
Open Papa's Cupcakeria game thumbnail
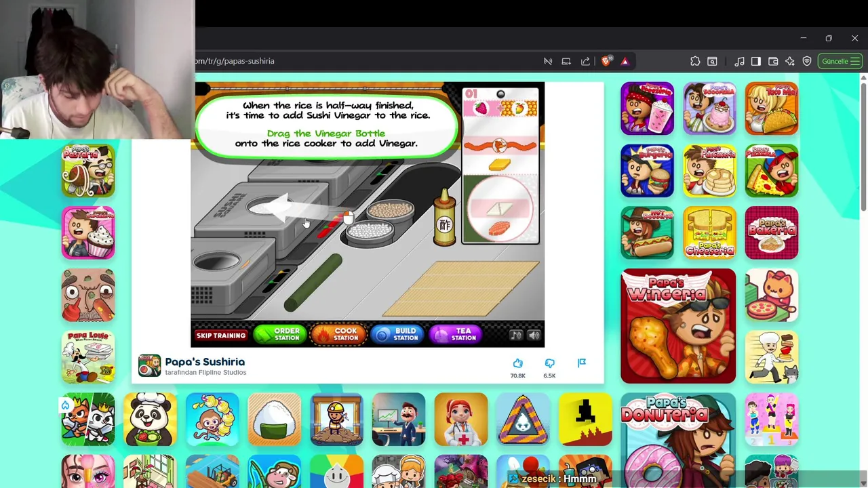click(88, 232)
